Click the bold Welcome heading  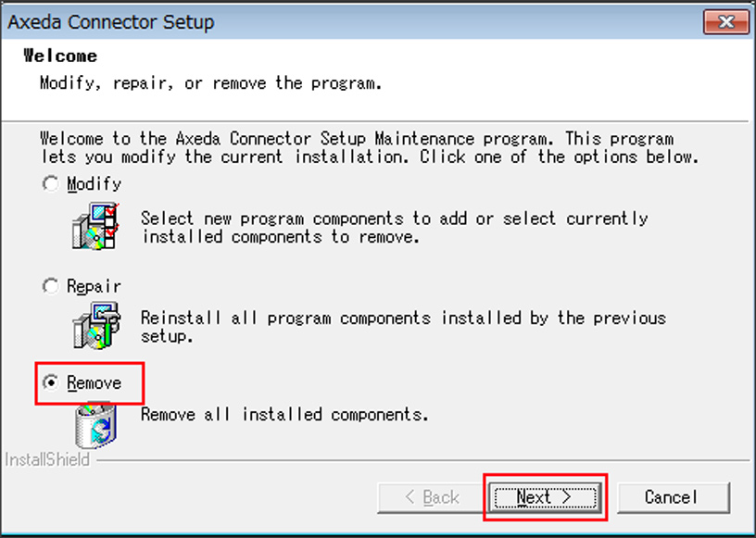pos(60,56)
